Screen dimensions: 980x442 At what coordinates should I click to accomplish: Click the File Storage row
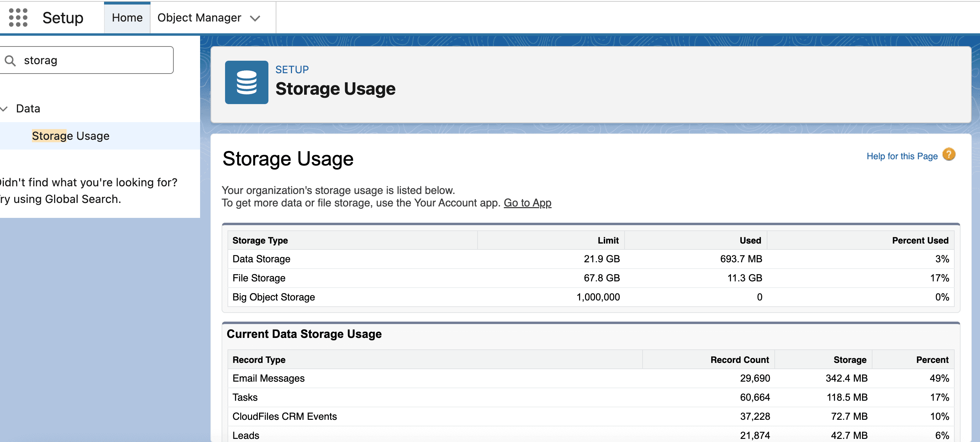(x=258, y=278)
